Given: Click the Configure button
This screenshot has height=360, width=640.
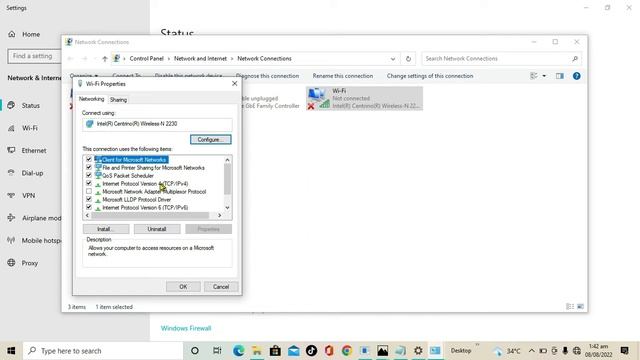Looking at the screenshot, I should (211, 140).
